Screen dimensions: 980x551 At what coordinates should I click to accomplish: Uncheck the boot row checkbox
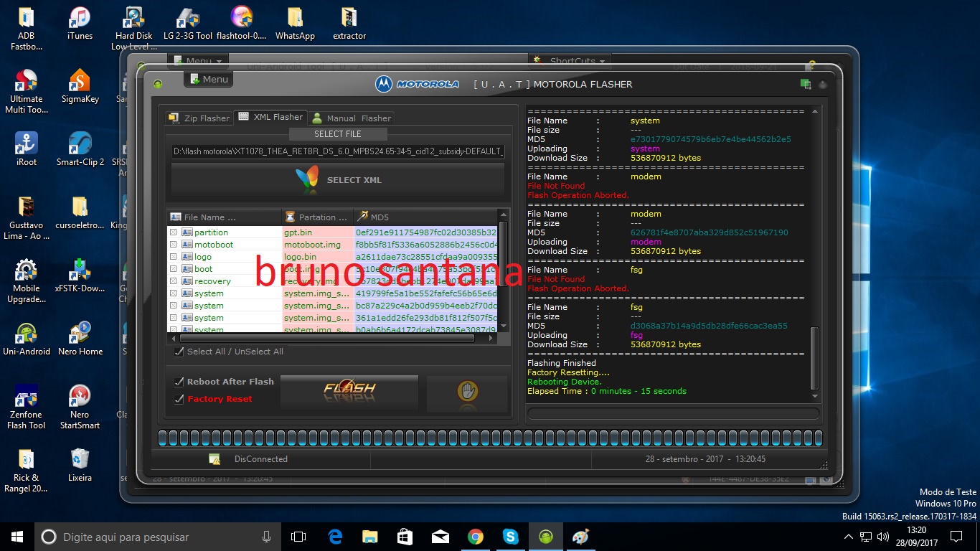174,269
